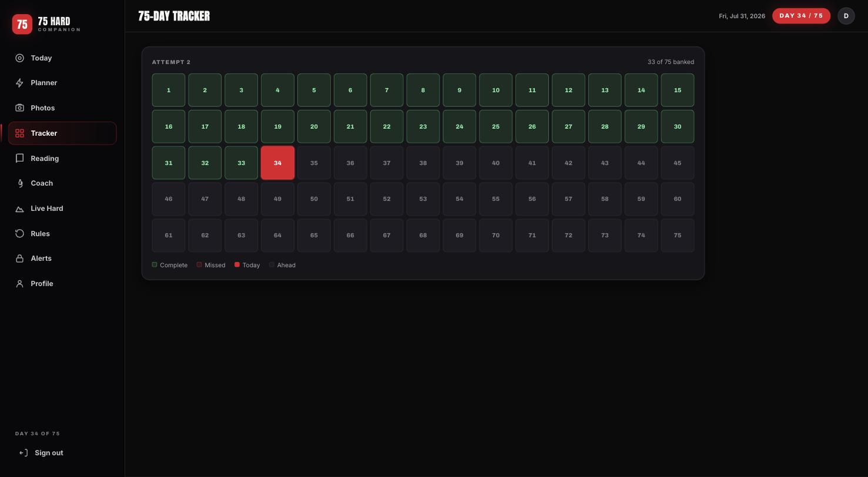The height and width of the screenshot is (477, 868).
Task: Select upcoming day 45 tile
Action: pyautogui.click(x=678, y=163)
